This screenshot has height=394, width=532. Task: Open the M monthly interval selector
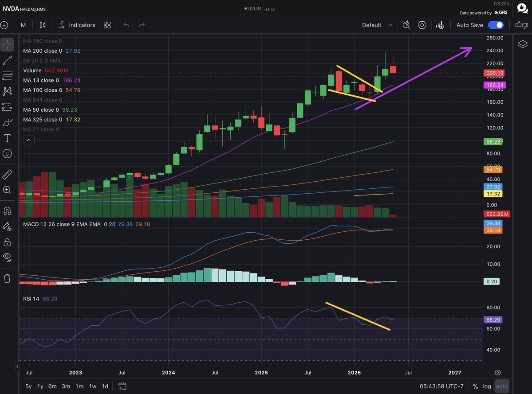coord(23,25)
